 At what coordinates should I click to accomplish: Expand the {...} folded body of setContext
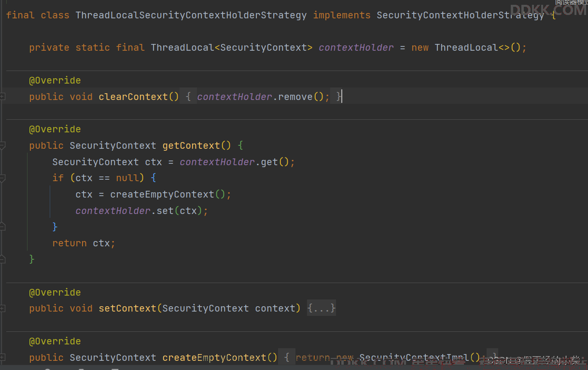[x=321, y=308]
